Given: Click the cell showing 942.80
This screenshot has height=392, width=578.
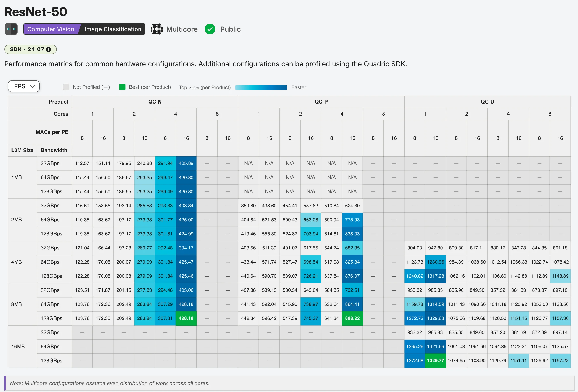Looking at the screenshot, I should click(x=436, y=248).
